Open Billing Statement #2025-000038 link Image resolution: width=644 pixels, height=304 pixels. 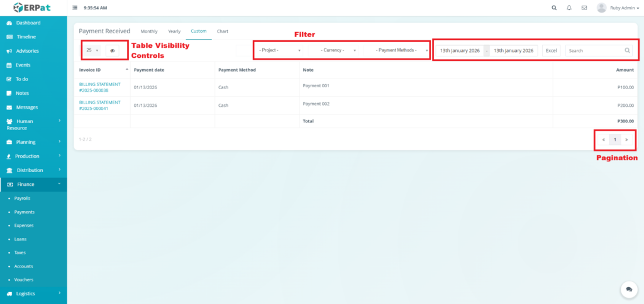point(99,87)
